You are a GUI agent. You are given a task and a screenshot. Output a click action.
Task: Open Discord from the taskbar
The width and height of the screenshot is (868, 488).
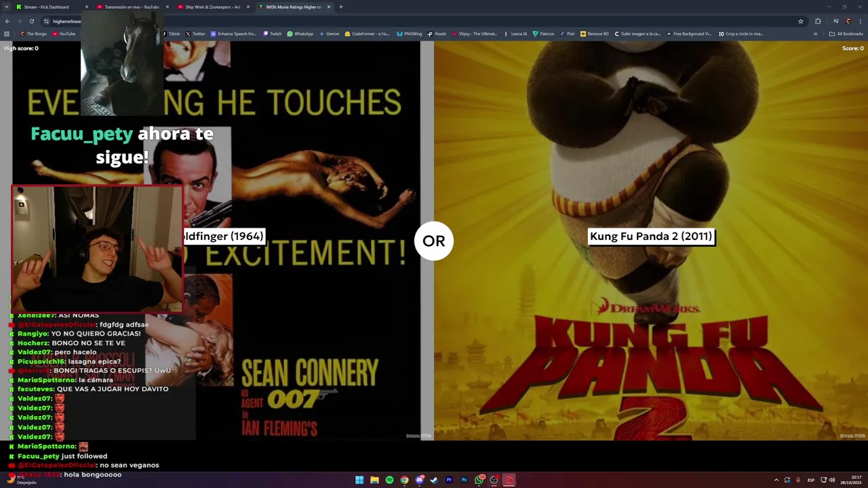(419, 480)
